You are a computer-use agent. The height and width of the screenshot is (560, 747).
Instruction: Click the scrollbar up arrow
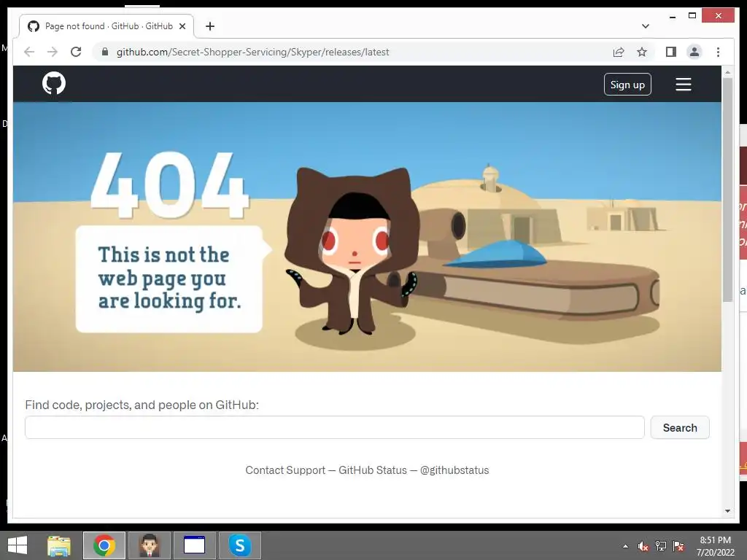tap(727, 72)
